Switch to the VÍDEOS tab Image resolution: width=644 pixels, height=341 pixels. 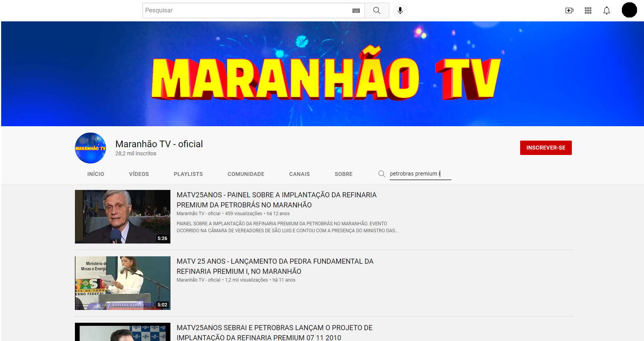[x=139, y=174]
